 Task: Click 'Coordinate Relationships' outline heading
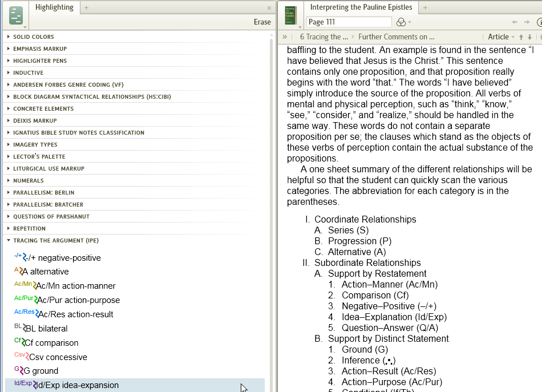[x=365, y=219]
